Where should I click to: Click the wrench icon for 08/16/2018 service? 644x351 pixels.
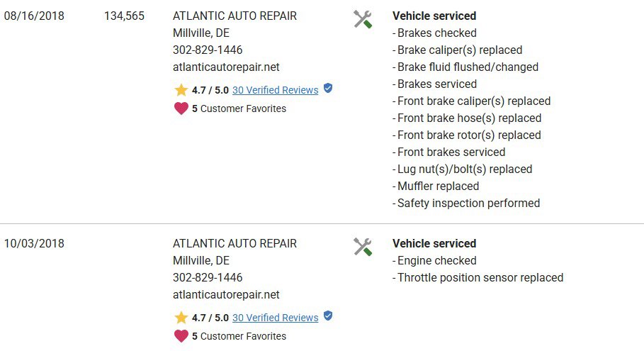363,19
